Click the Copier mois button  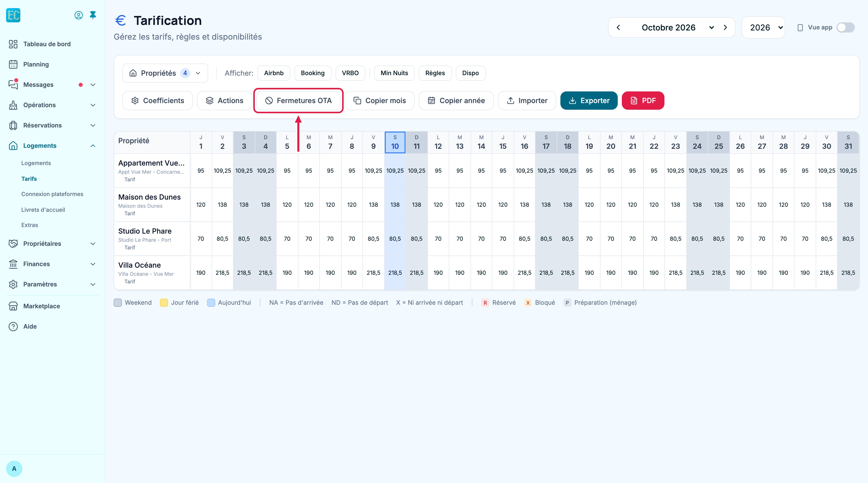pos(379,101)
